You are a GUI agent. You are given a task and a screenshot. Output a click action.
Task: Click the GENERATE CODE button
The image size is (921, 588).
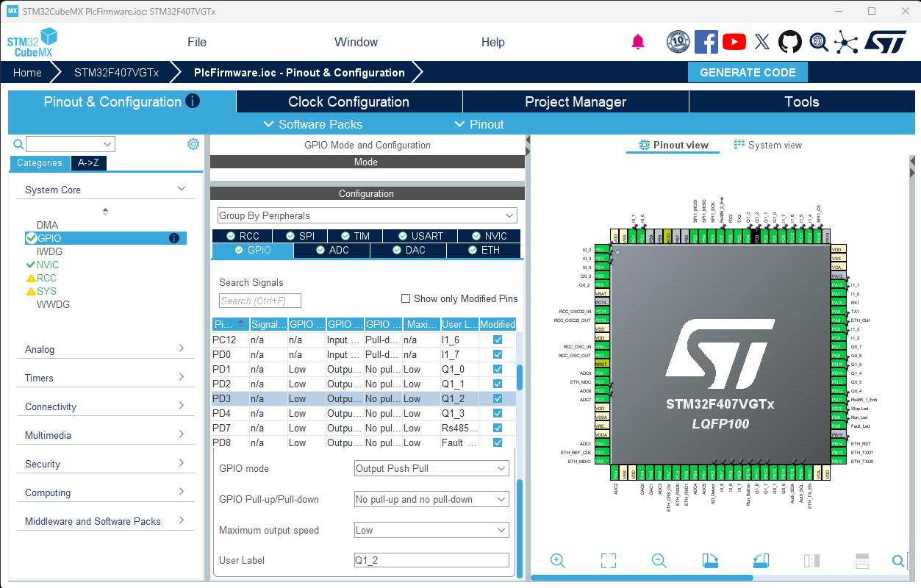coord(748,72)
